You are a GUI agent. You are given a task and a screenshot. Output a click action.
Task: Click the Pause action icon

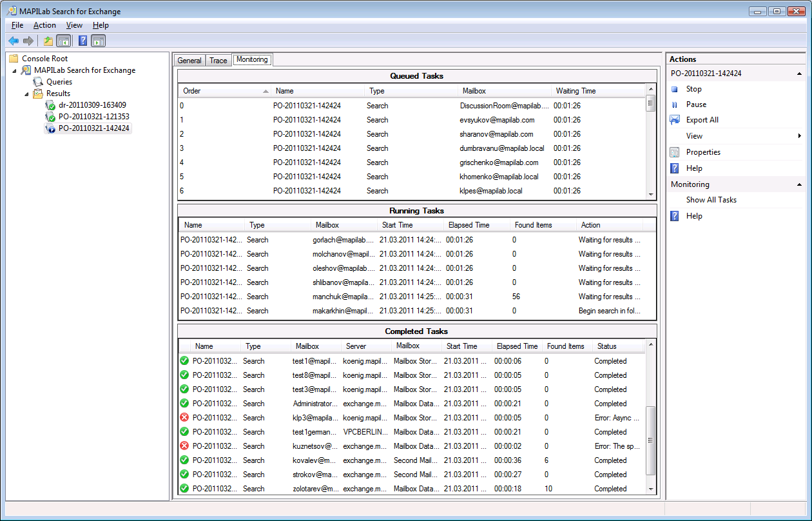tap(675, 104)
